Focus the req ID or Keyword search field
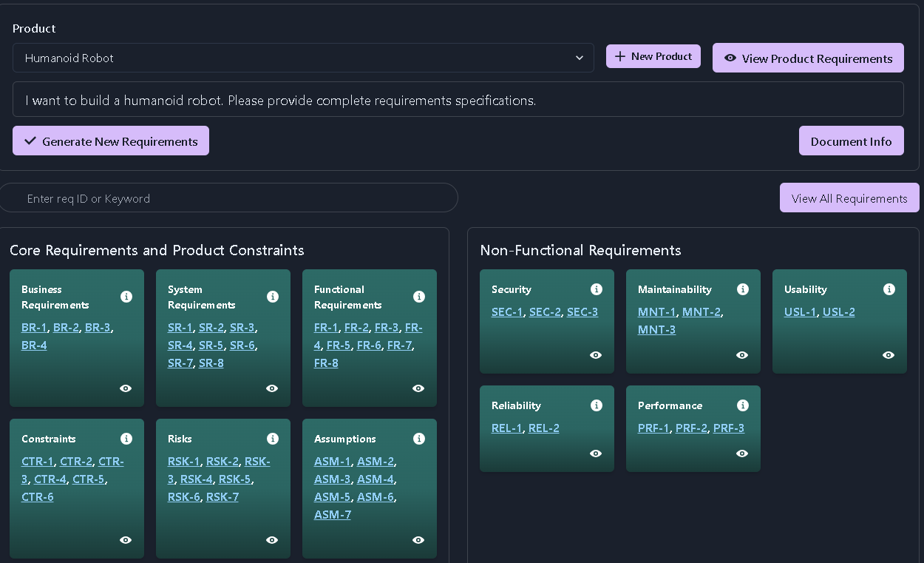Viewport: 924px width, 563px height. click(x=228, y=198)
